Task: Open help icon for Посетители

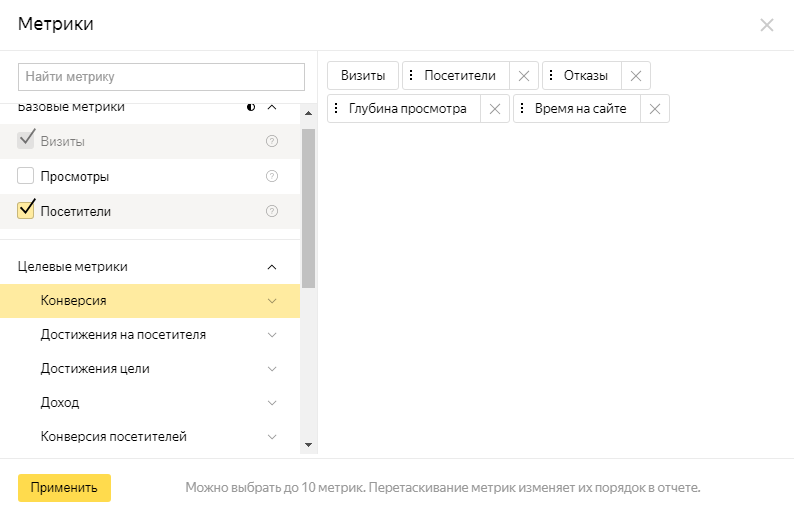Action: (x=271, y=212)
